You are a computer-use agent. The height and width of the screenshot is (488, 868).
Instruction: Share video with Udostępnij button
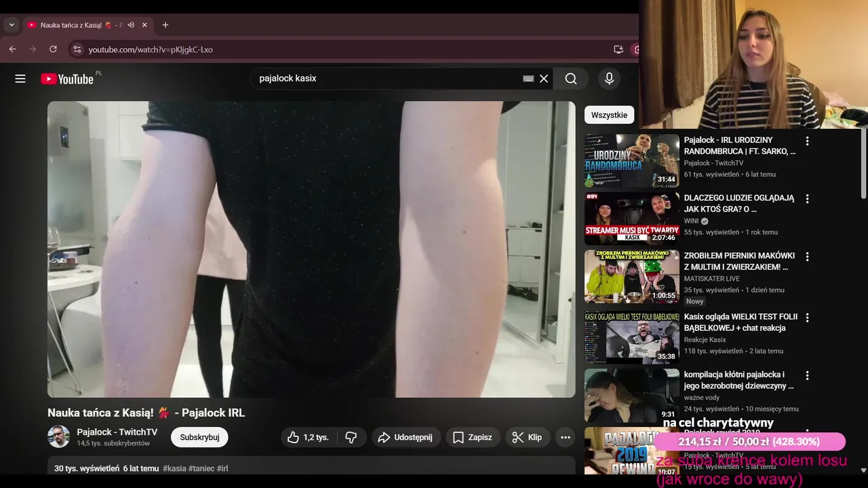tap(406, 437)
